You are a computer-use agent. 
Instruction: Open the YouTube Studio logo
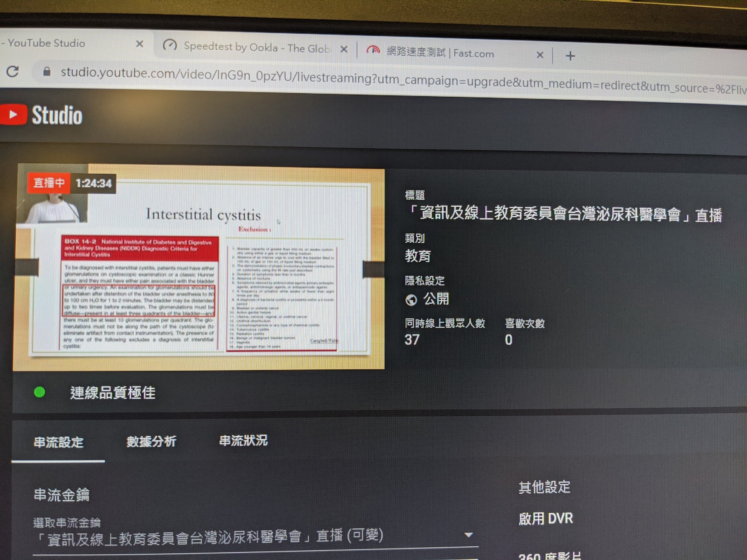click(x=41, y=115)
